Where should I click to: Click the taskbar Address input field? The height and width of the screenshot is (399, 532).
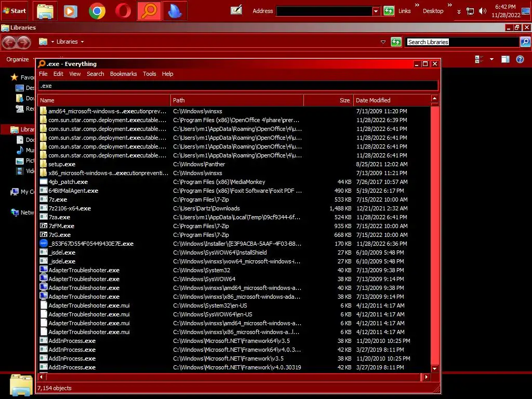(325, 11)
